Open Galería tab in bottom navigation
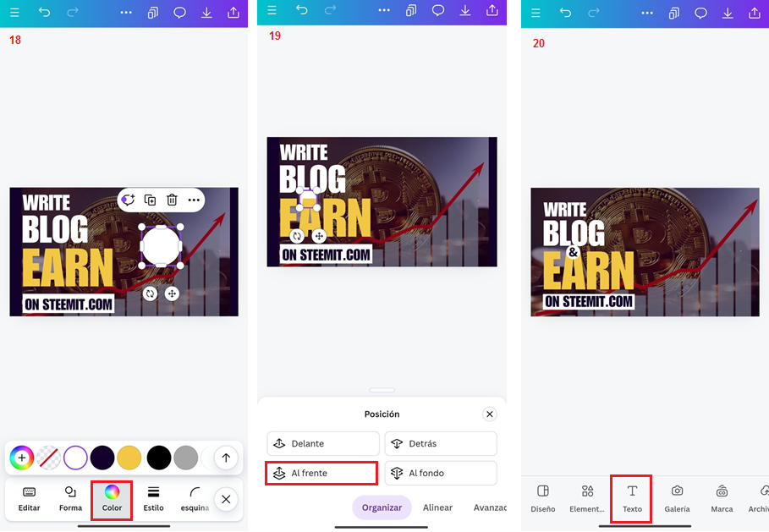 point(678,499)
